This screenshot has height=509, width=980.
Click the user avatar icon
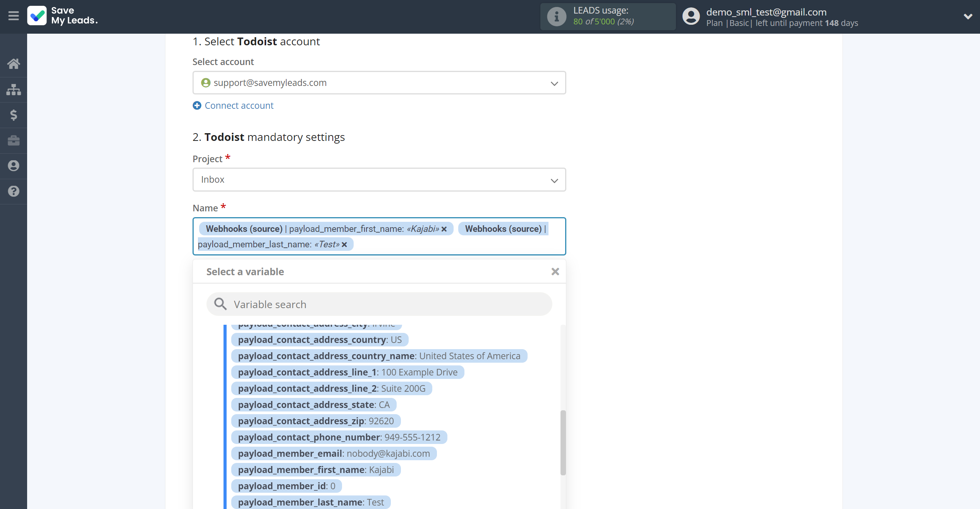(x=691, y=17)
